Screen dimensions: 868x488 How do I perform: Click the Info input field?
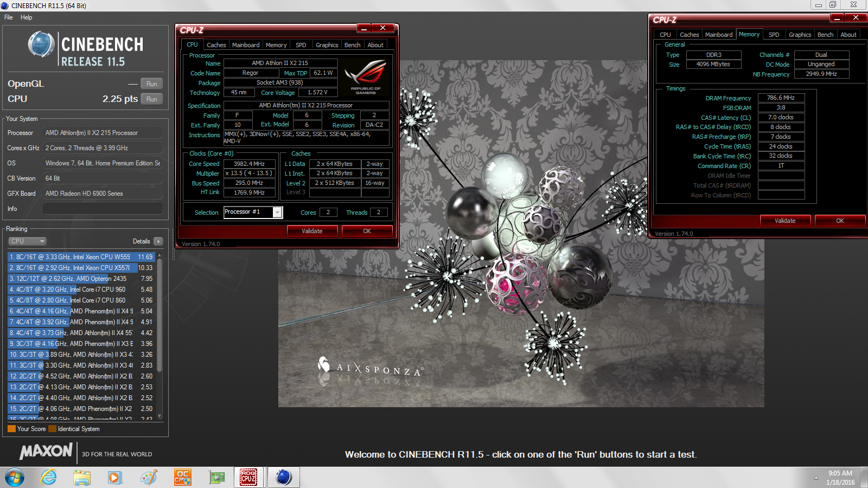pos(103,209)
